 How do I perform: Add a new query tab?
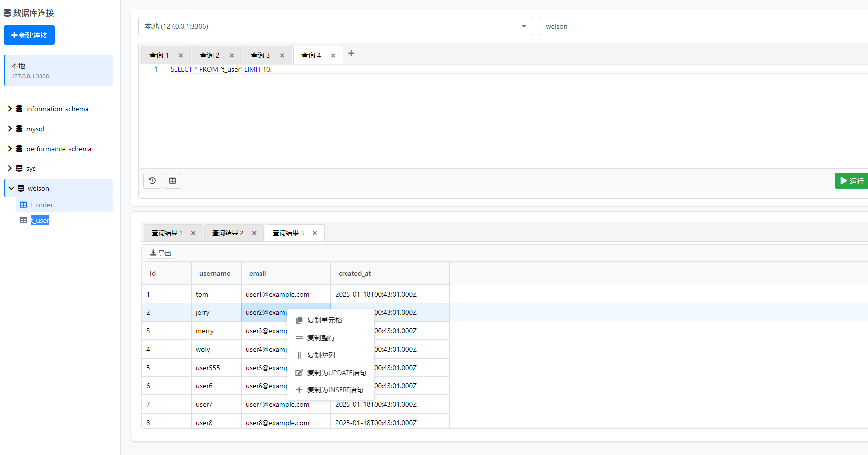tap(351, 53)
